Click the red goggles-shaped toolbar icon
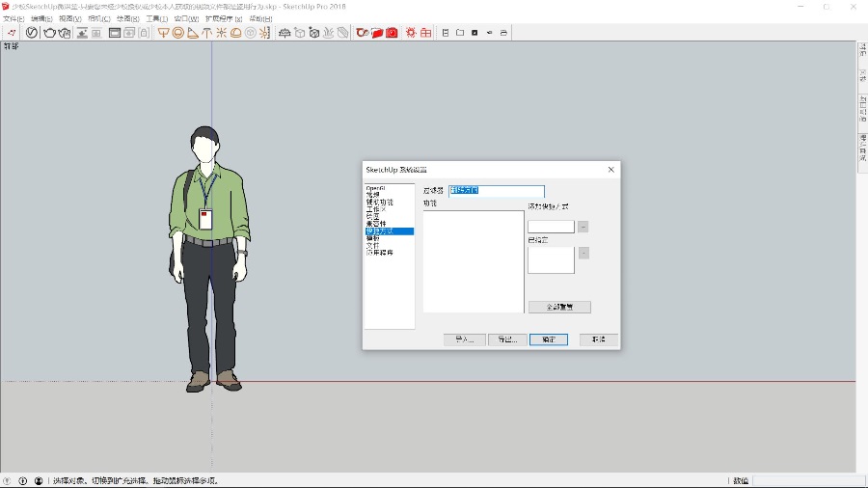 tap(363, 33)
